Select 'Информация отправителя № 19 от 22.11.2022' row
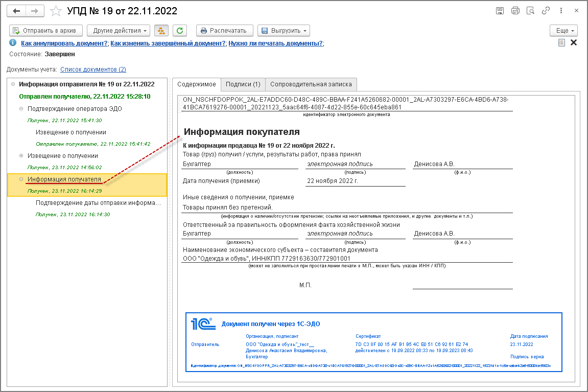The width and height of the screenshot is (588, 392). click(87, 84)
